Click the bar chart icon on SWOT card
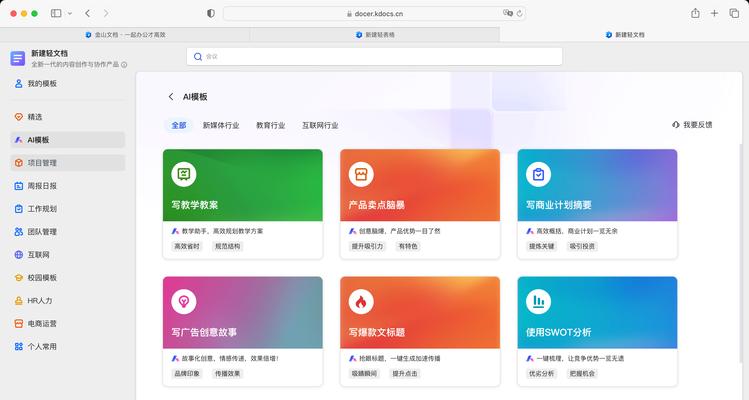749x400 pixels. click(x=538, y=302)
